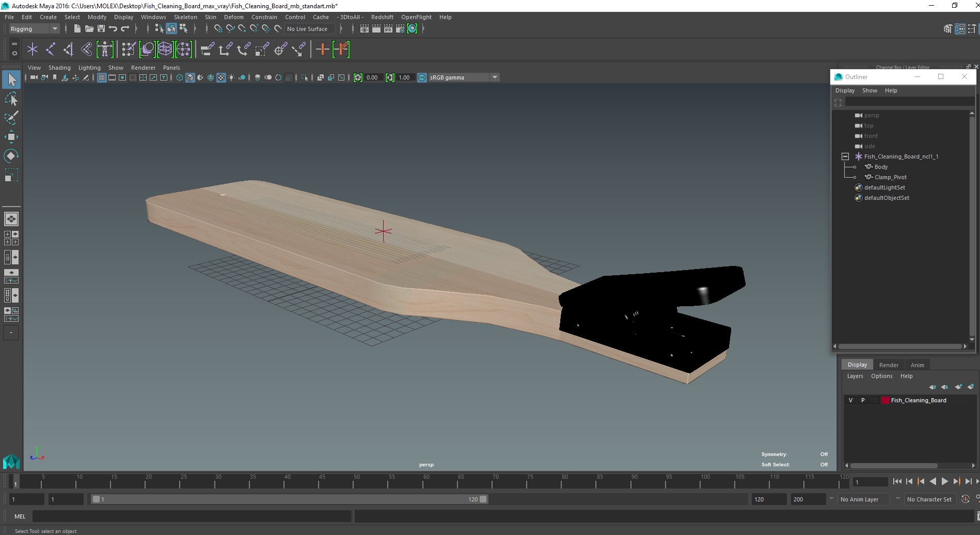The height and width of the screenshot is (535, 980).
Task: Go to the start of playback range
Action: click(897, 481)
